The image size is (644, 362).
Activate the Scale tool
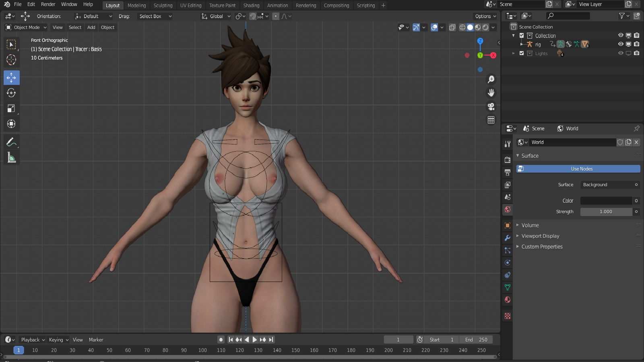pyautogui.click(x=11, y=108)
